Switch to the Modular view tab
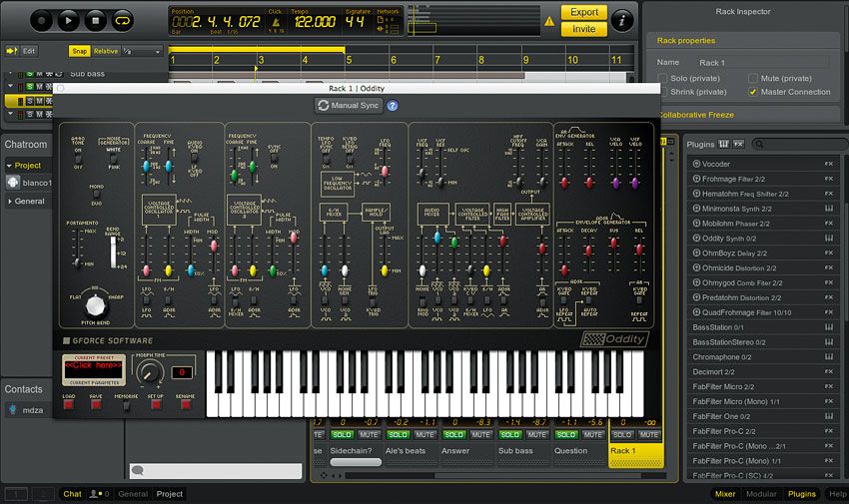 (x=761, y=494)
